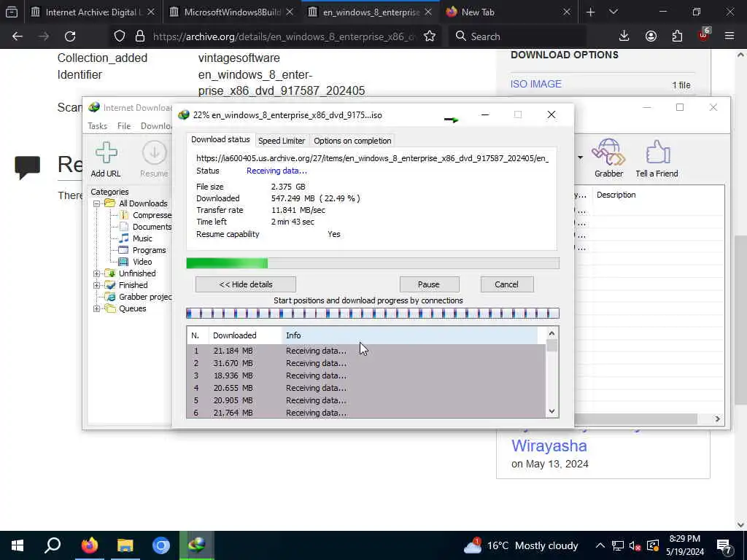
Task: Click the Firefox back arrow
Action: [x=18, y=36]
